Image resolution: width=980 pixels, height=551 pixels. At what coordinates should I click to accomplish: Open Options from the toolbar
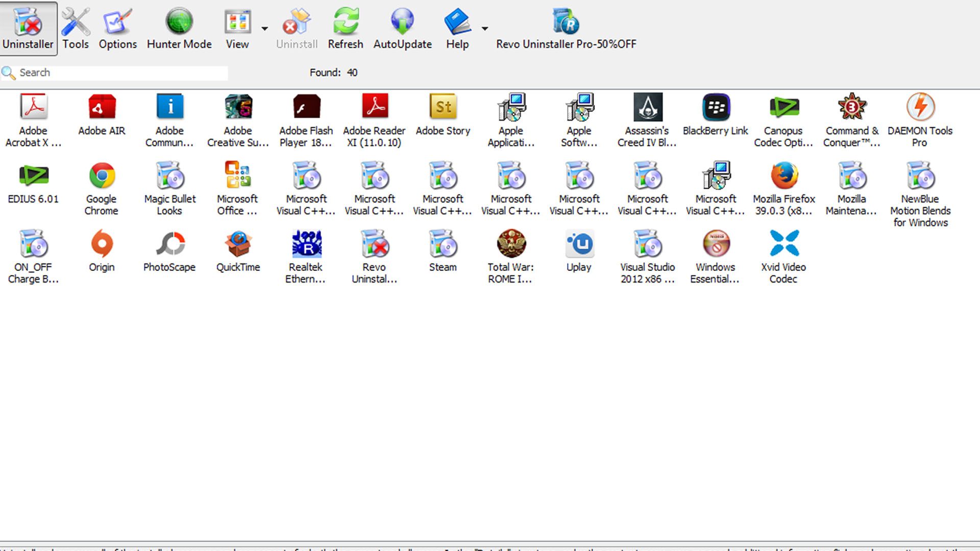pos(118,28)
